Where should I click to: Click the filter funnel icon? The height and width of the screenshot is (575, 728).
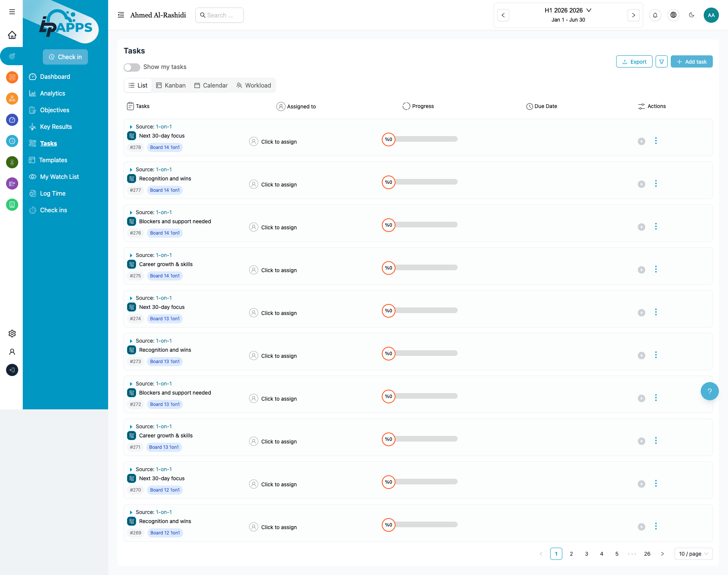pyautogui.click(x=661, y=61)
